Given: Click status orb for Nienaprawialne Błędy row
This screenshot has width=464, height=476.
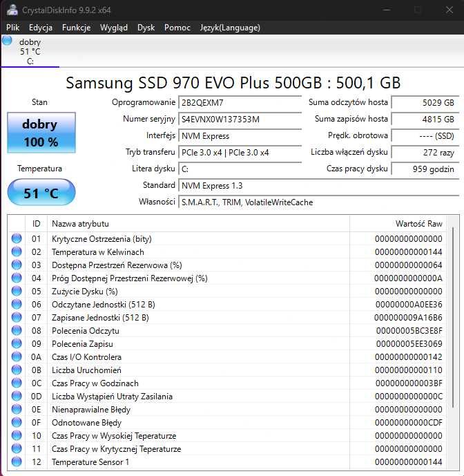Looking at the screenshot, I should point(17,409).
